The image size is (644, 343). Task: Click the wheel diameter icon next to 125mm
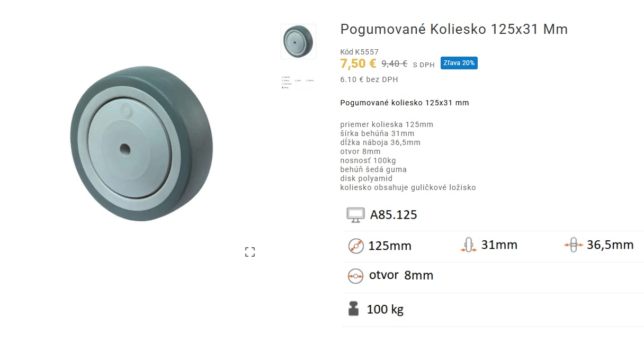point(356,246)
